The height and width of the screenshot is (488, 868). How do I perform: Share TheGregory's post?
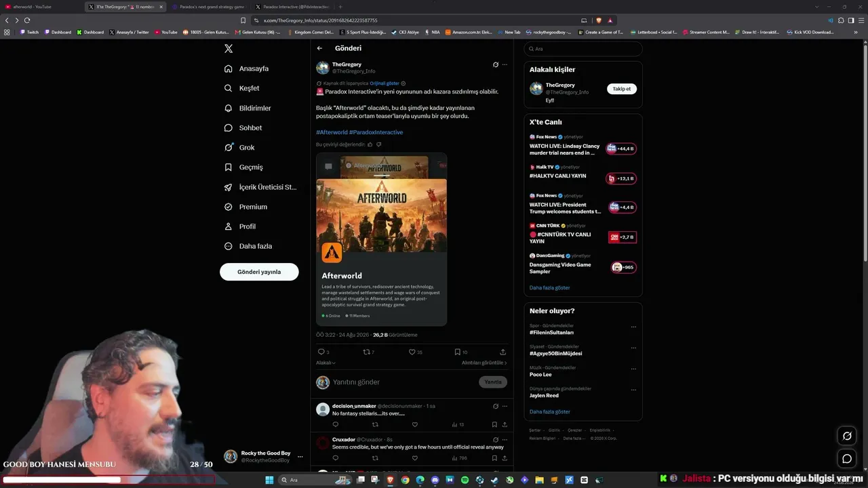click(502, 352)
